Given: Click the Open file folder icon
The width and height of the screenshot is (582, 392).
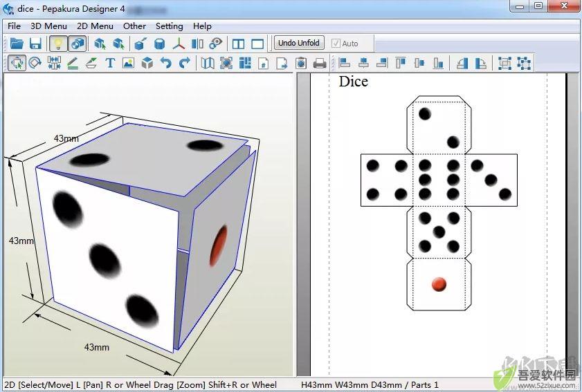Looking at the screenshot, I should [17, 44].
